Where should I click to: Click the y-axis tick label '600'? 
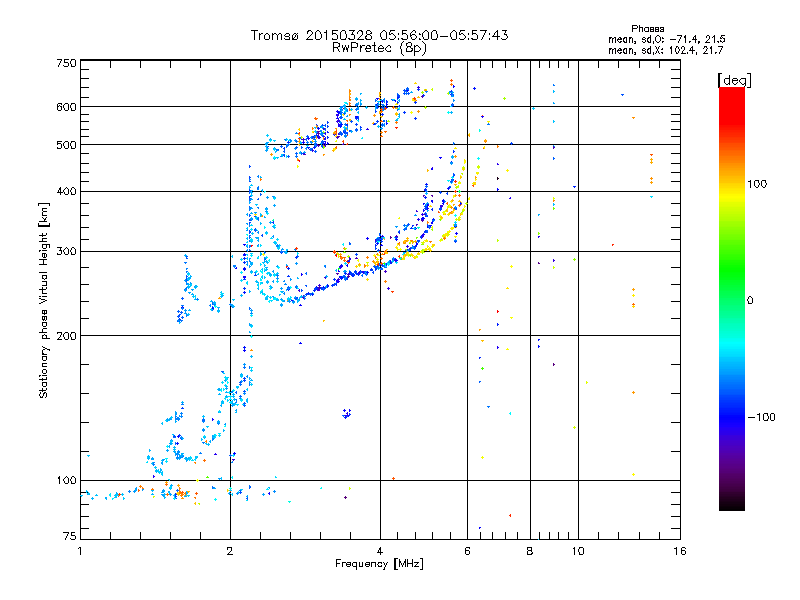66,107
